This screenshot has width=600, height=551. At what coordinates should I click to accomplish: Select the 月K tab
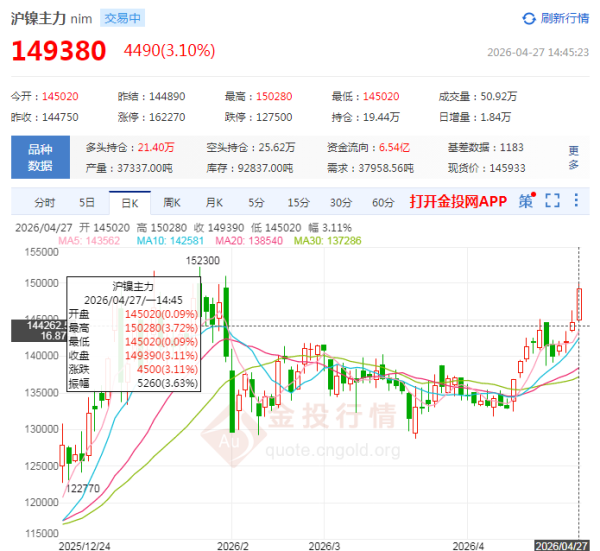(214, 202)
